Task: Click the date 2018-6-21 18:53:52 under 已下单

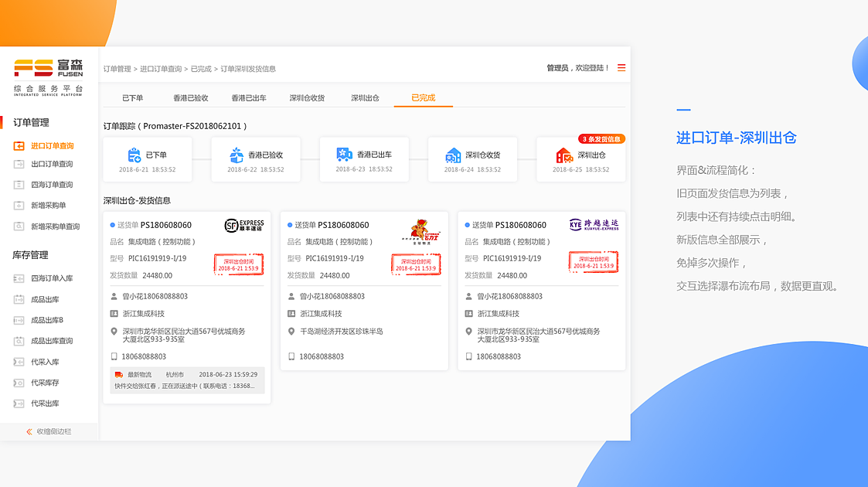Action: pyautogui.click(x=148, y=169)
